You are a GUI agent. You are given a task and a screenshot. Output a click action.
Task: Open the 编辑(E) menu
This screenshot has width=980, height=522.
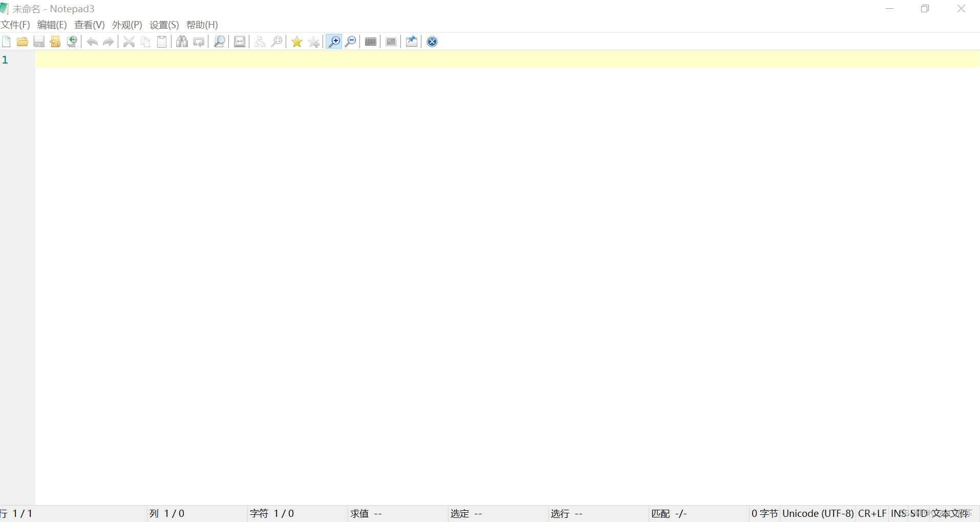point(52,25)
